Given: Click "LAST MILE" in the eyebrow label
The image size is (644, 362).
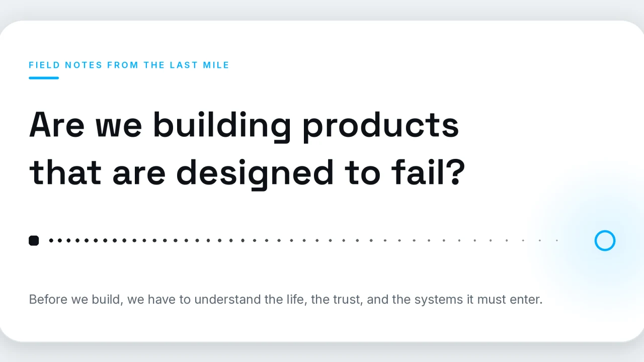Looking at the screenshot, I should click(199, 65).
